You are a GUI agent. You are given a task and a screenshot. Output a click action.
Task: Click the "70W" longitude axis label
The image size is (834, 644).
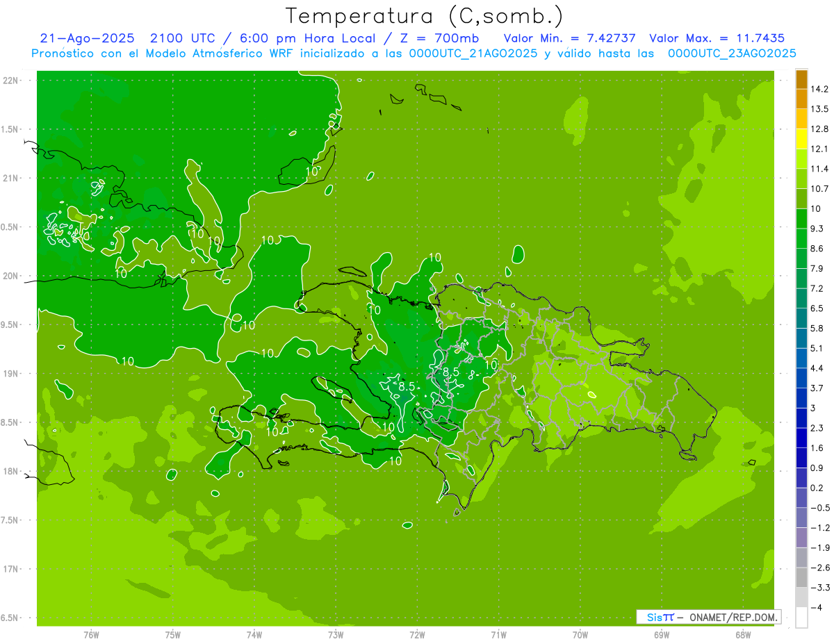pyautogui.click(x=580, y=634)
